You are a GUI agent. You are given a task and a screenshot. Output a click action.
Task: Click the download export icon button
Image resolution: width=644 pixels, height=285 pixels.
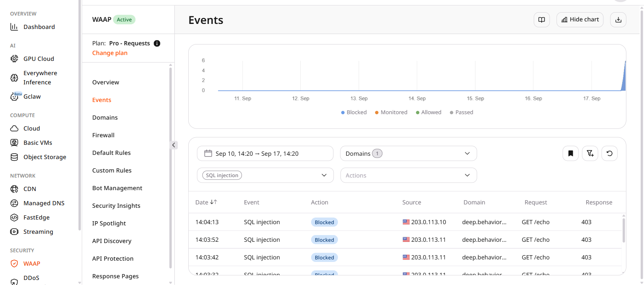click(618, 20)
